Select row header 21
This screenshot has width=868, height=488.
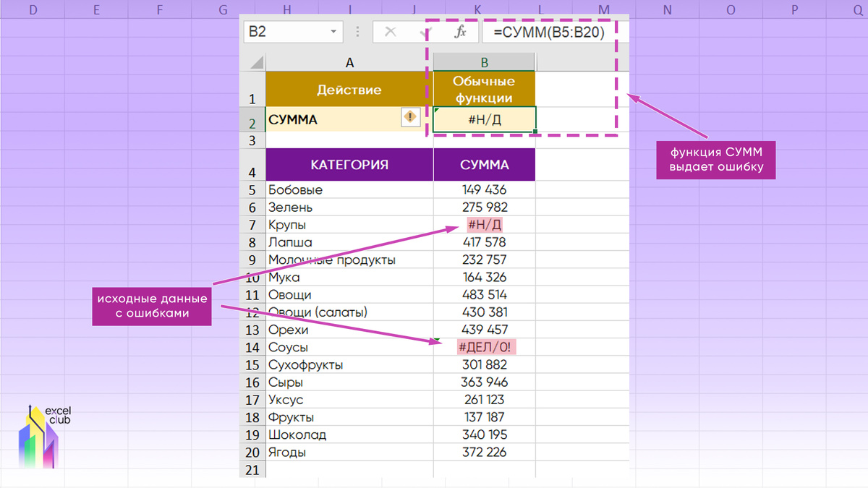pyautogui.click(x=252, y=469)
